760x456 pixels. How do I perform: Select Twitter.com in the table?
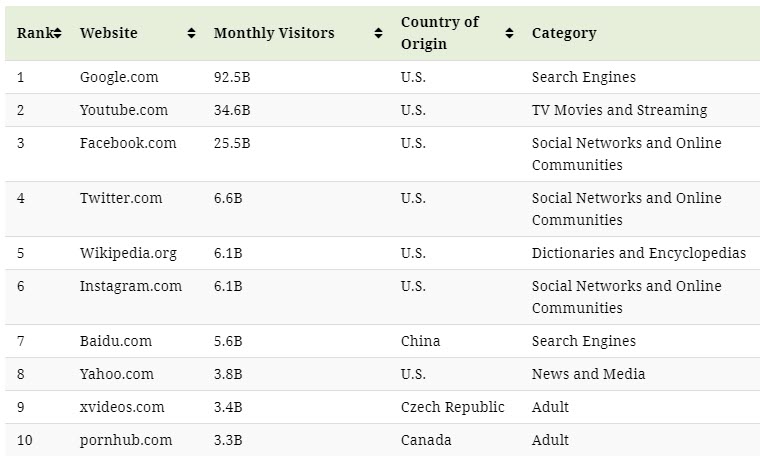pos(121,198)
